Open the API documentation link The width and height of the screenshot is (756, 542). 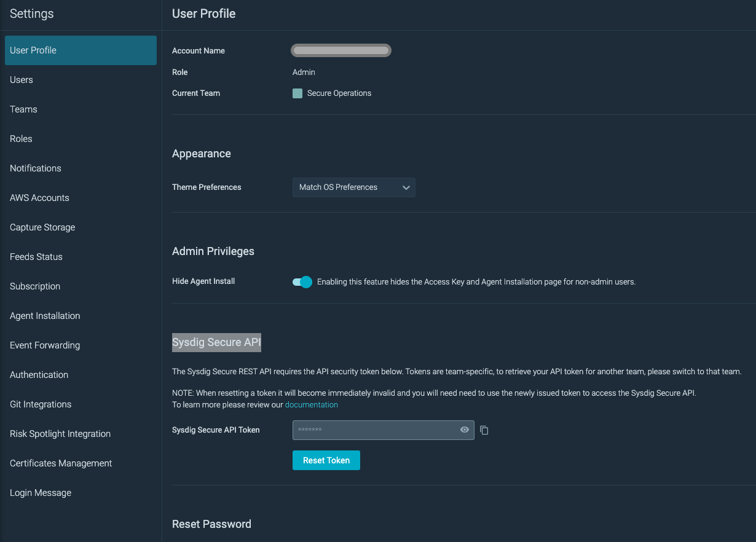pos(311,404)
